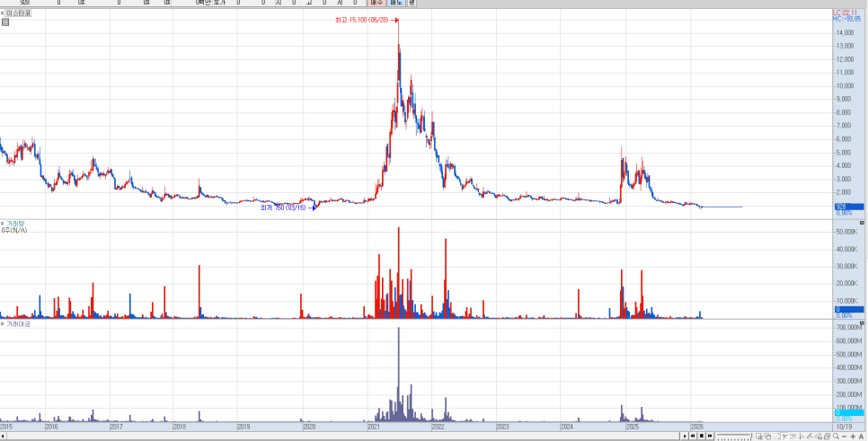Click the stop button in bottom toolbar

coord(702,436)
